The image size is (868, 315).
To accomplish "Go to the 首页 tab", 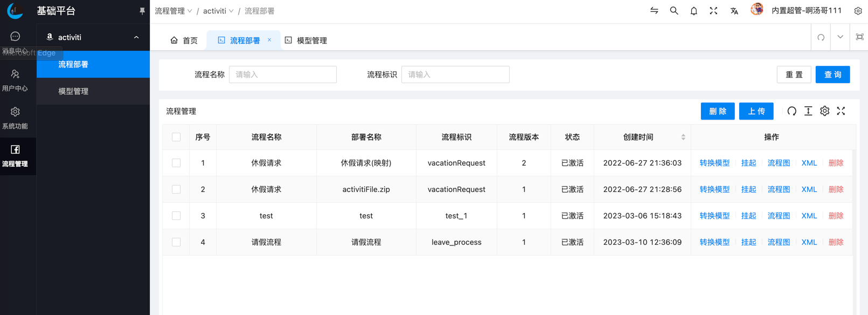I will pos(184,40).
